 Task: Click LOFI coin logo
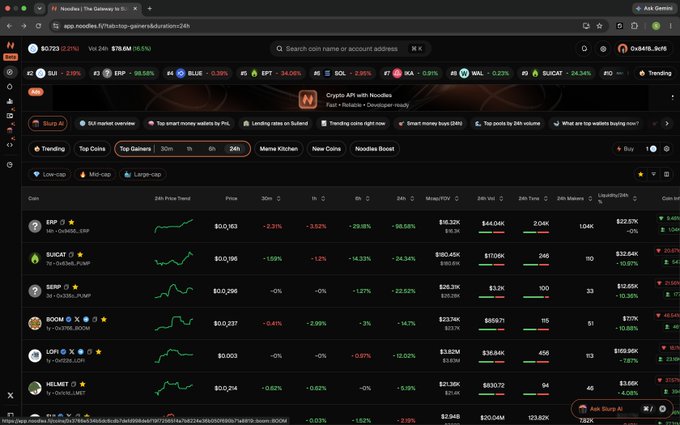(x=35, y=356)
